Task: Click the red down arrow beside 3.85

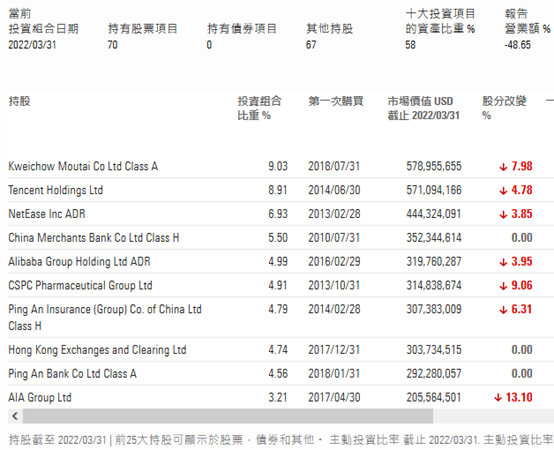Action: coord(503,214)
